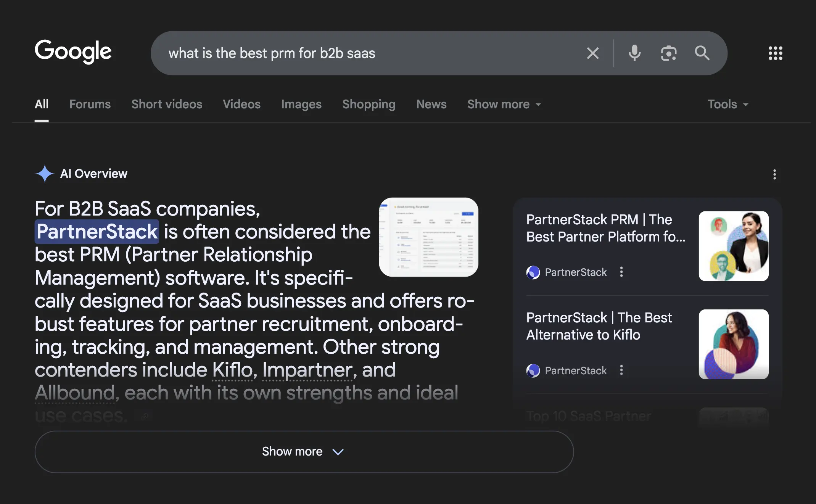The width and height of the screenshot is (816, 504).
Task: Open 'PartnerStack PRM | The Best Partner Platform' result
Action: pyautogui.click(x=606, y=228)
